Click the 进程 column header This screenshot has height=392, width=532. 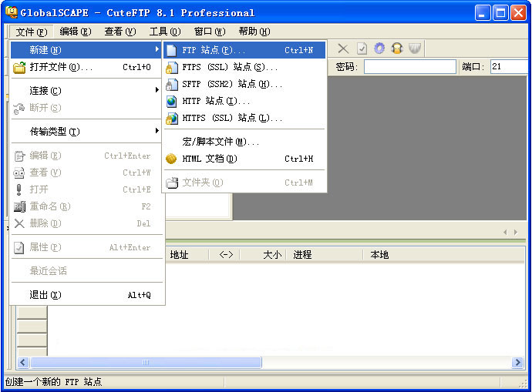pyautogui.click(x=302, y=255)
